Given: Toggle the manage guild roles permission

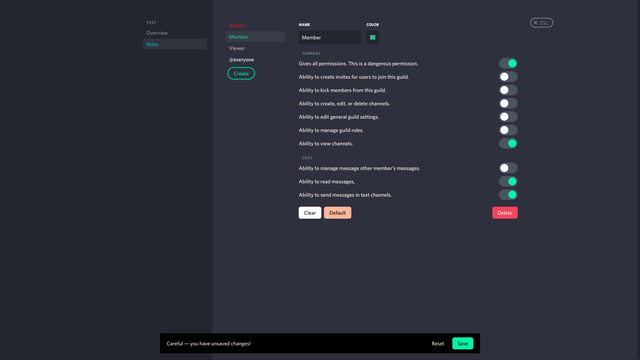Looking at the screenshot, I should tap(508, 130).
